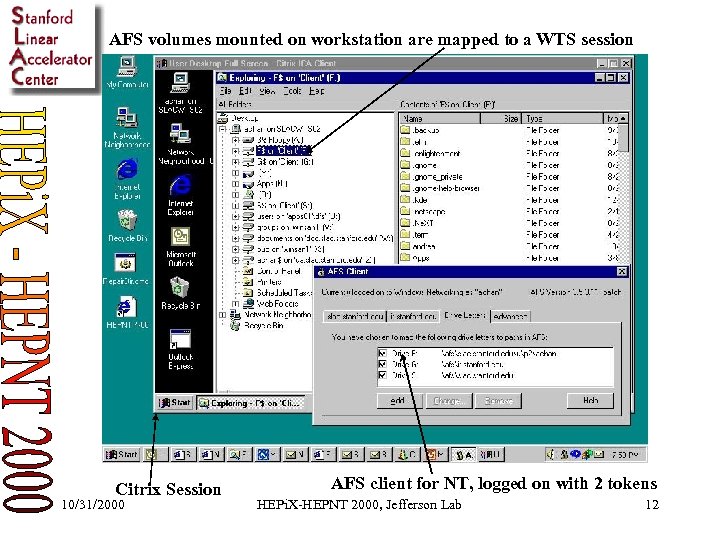Click the volume speaker icon in system tray
The image size is (720, 540).
549,455
